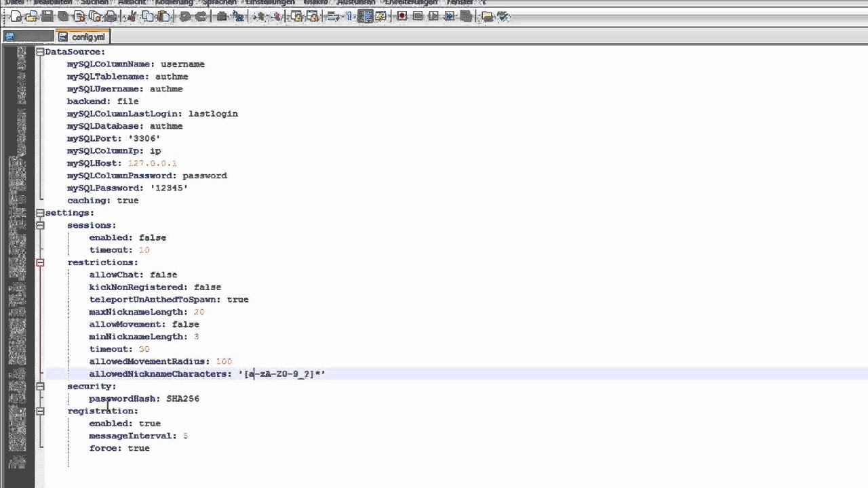Click the Undo arrow icon

(185, 16)
